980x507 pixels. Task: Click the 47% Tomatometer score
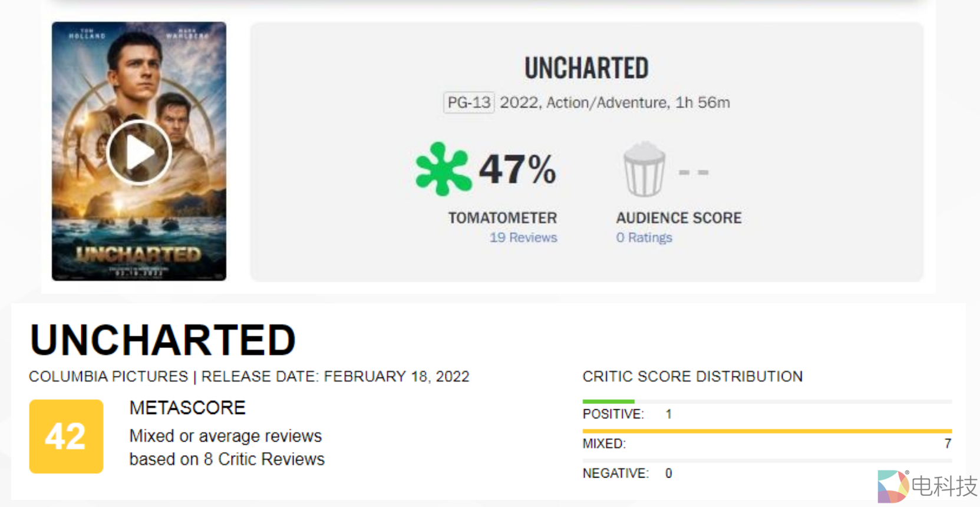pyautogui.click(x=517, y=170)
